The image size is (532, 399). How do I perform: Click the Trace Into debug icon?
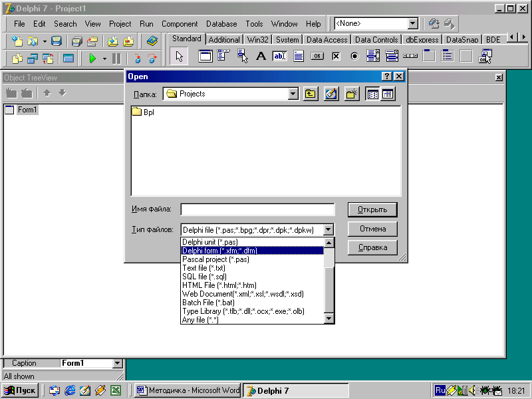pos(138,59)
